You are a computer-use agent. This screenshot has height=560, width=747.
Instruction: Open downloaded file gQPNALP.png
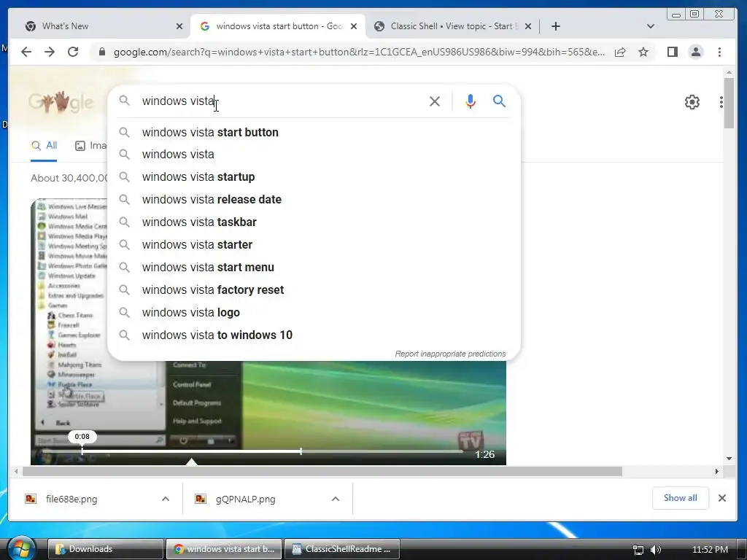pos(245,499)
